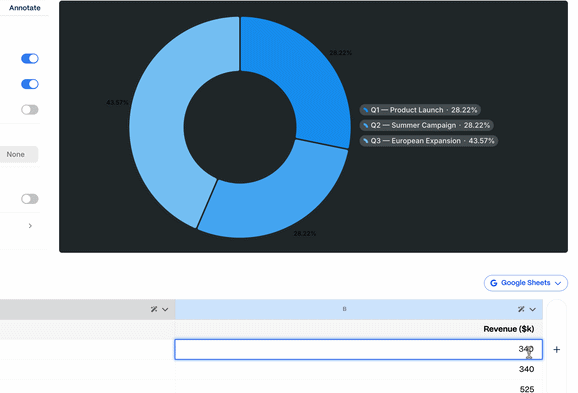Click the highlighted 340 input cell

click(x=358, y=349)
